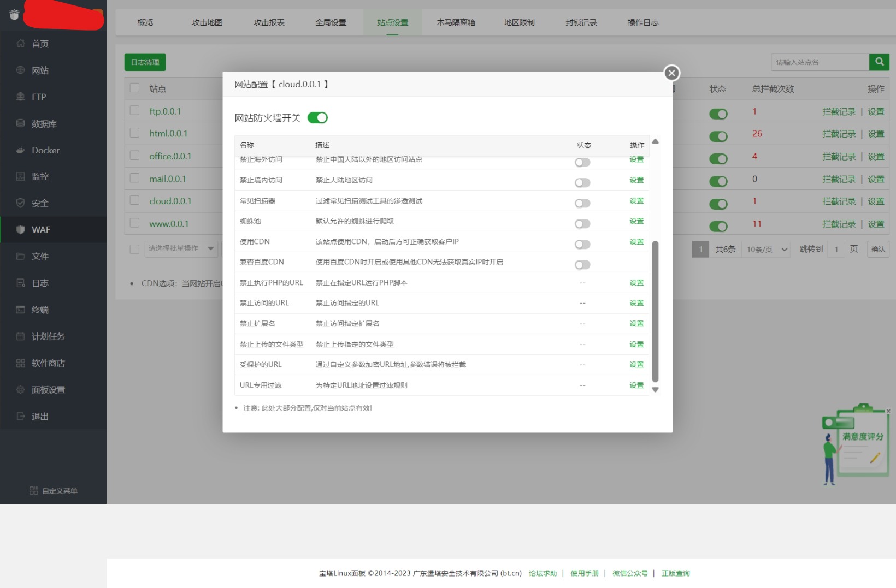Select the 数据库 database icon
This screenshot has width=896, height=588.
(x=21, y=123)
